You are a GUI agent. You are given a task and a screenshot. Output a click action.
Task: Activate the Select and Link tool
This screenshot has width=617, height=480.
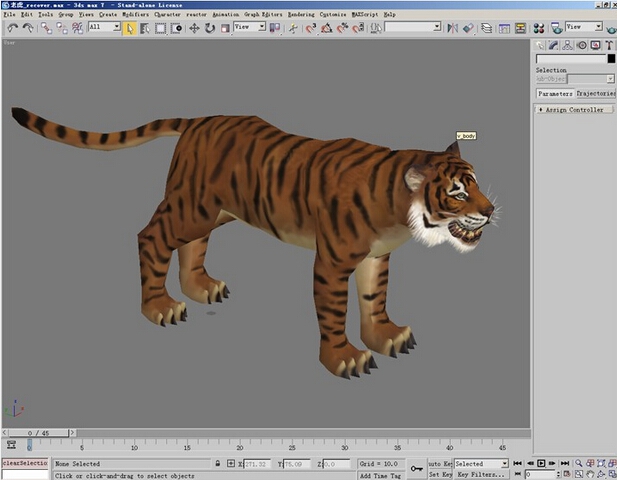pos(46,28)
